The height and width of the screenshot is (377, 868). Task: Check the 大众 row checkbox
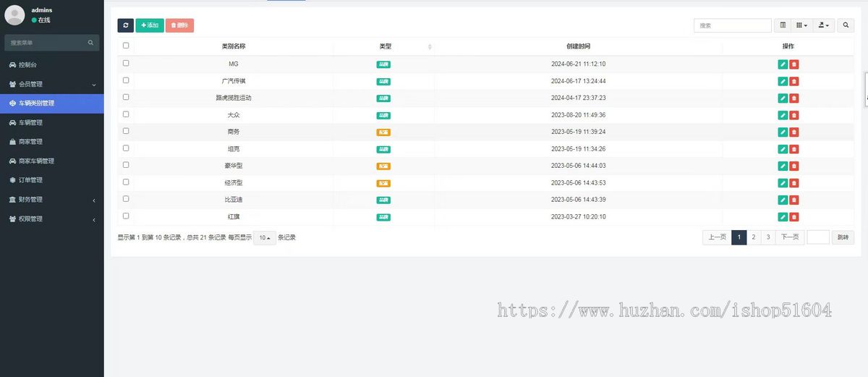126,114
